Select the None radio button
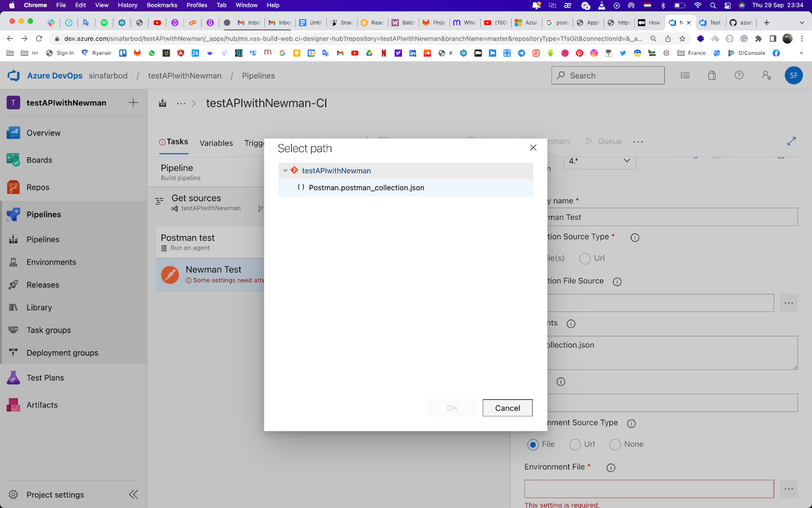The image size is (812, 508). pos(615,445)
